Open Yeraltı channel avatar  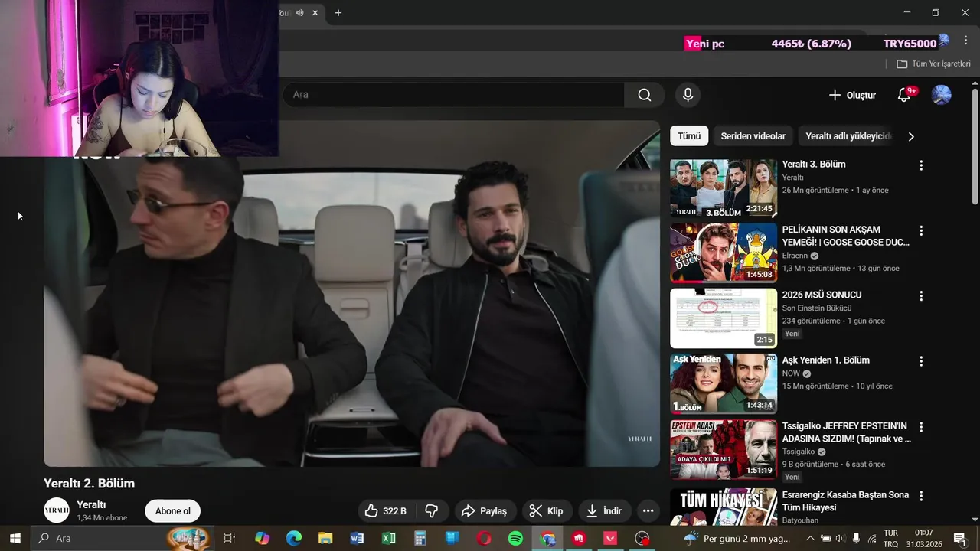point(57,510)
